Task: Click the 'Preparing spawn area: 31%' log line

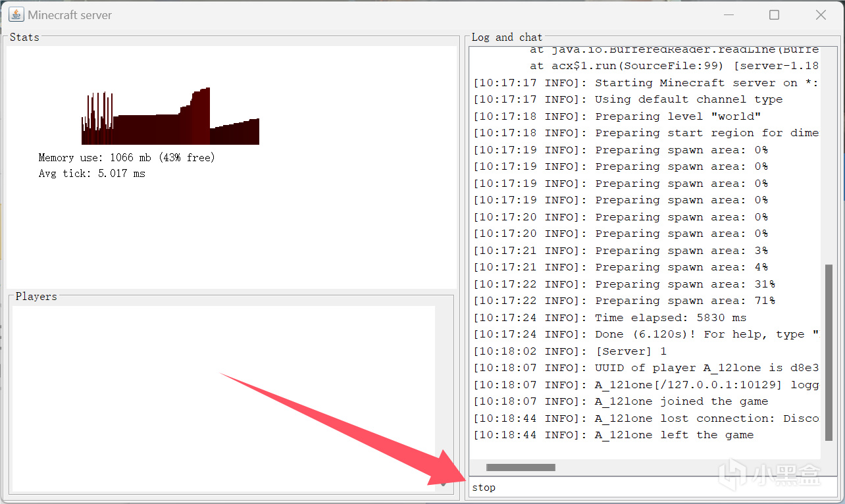Action: [x=625, y=284]
